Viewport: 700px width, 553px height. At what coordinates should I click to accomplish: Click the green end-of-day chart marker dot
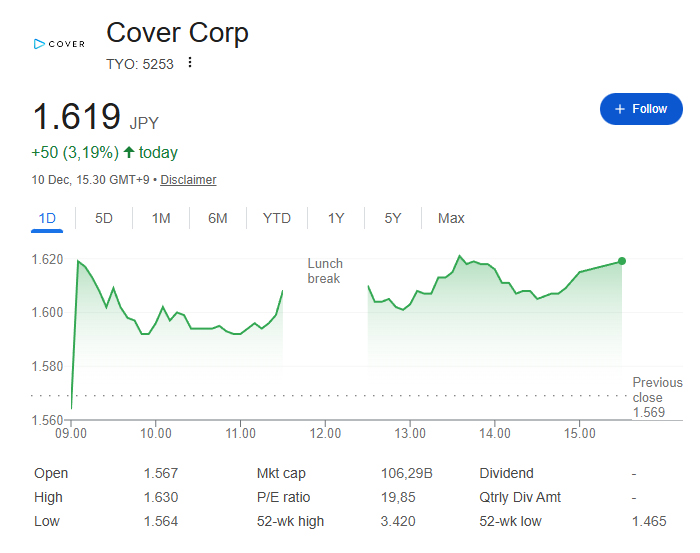tap(621, 261)
